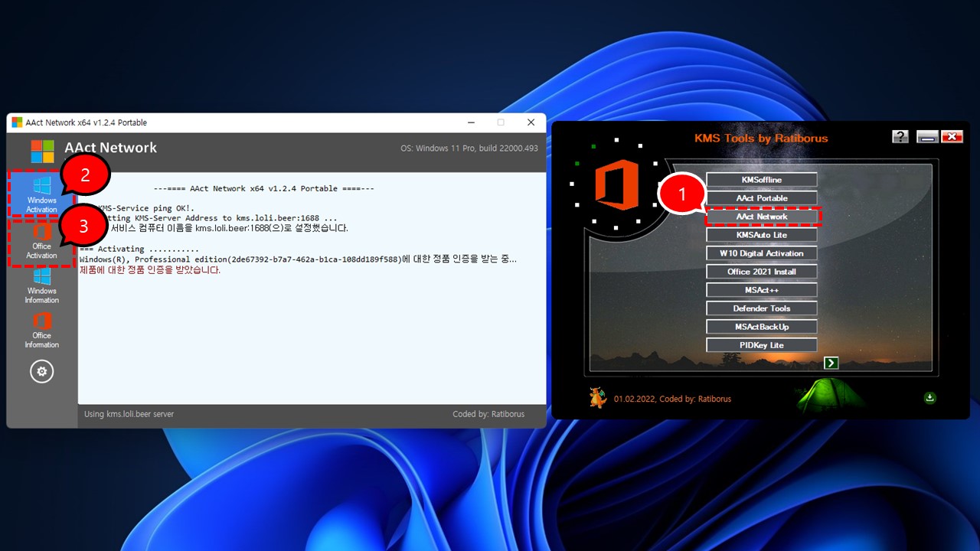Launch AAct Network from KMS Tools
Screen dimensions: 980x551
tap(762, 217)
